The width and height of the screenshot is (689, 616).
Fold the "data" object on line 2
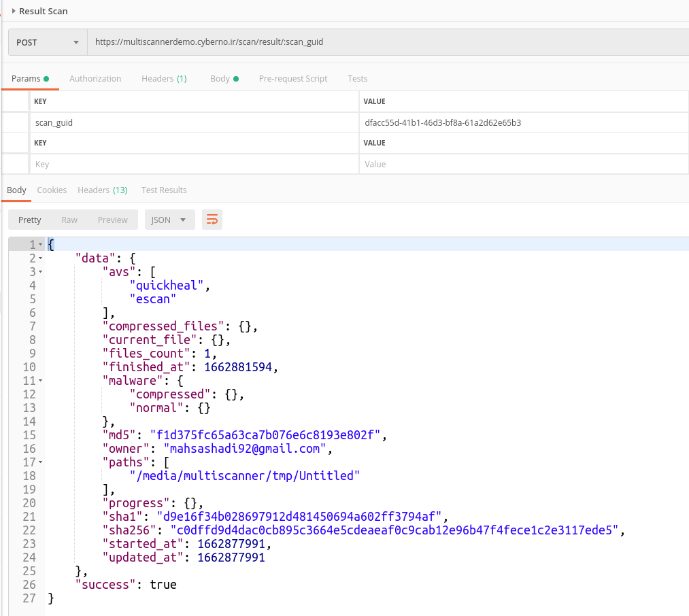pos(41,258)
